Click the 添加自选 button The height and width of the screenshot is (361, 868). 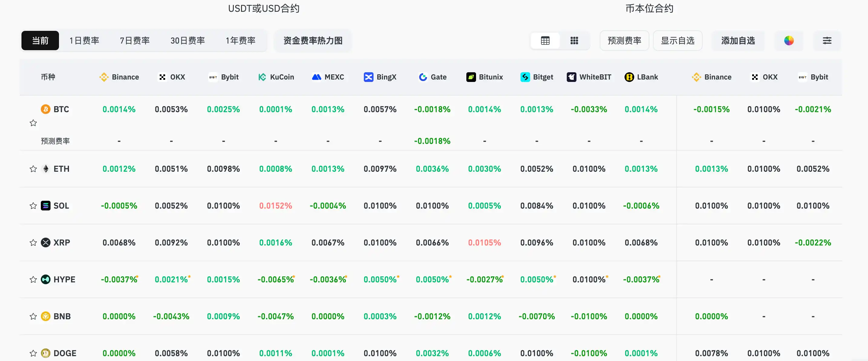pyautogui.click(x=738, y=41)
